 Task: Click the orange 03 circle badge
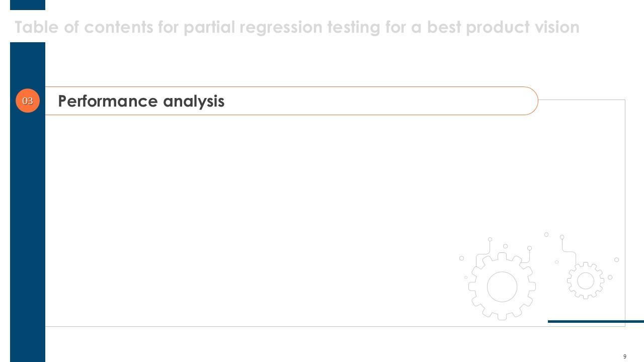click(x=28, y=101)
